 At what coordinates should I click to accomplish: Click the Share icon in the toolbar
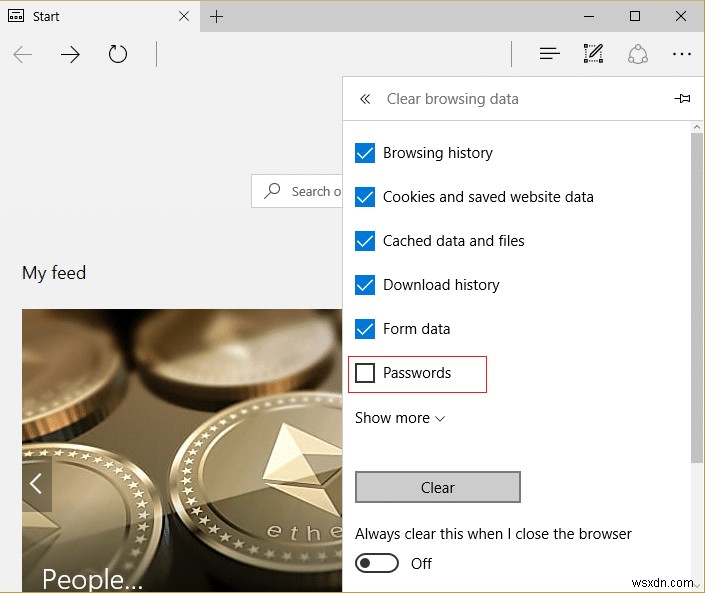tap(638, 54)
